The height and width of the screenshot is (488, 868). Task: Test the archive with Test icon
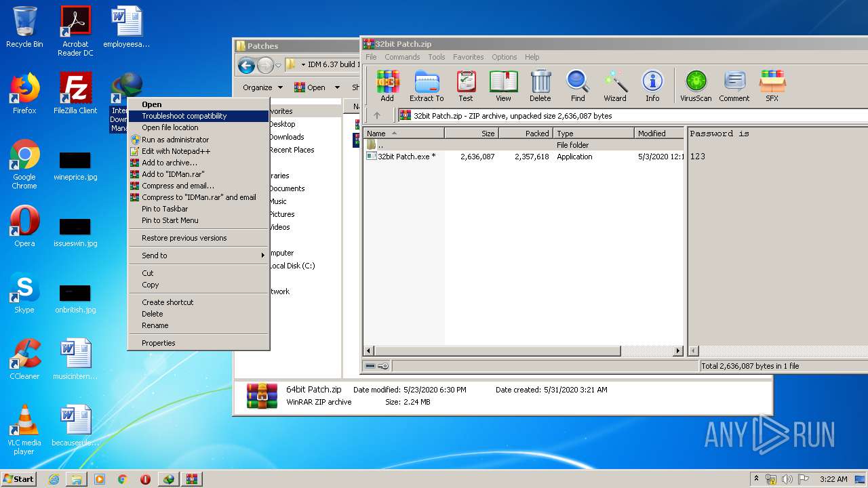click(x=466, y=85)
